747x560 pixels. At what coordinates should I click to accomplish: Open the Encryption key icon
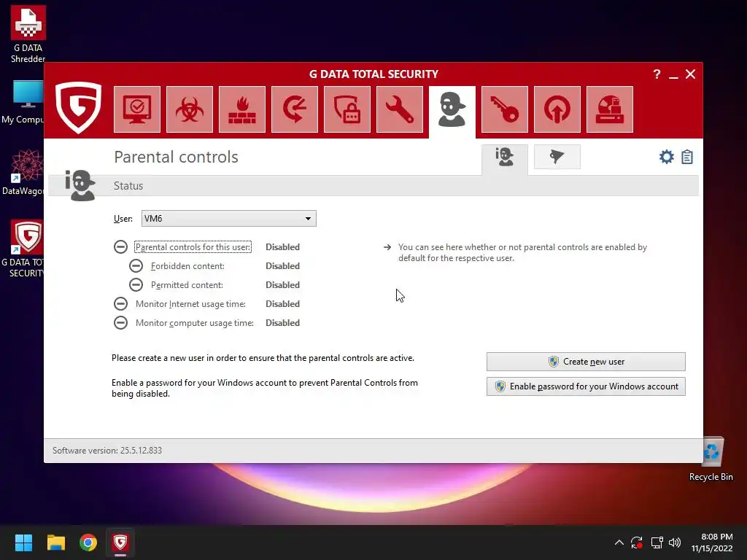(x=505, y=109)
